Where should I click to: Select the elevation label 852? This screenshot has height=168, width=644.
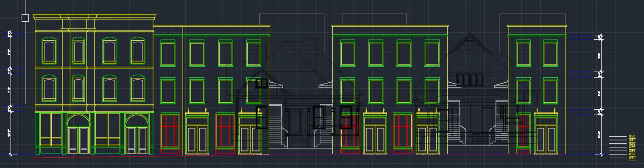pos(632,158)
